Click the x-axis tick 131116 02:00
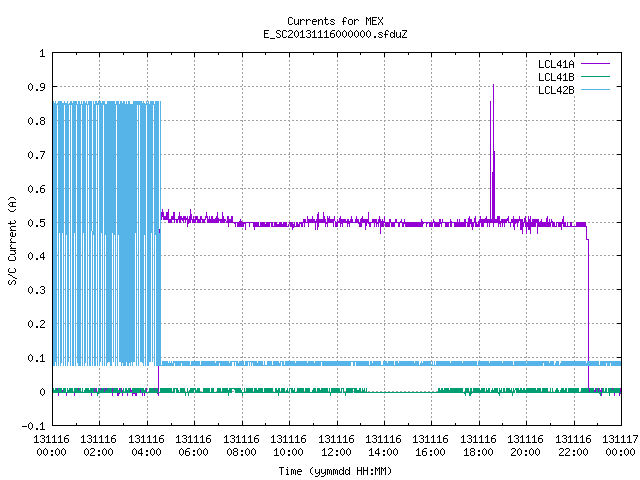The width and height of the screenshot is (640, 480). point(98,446)
